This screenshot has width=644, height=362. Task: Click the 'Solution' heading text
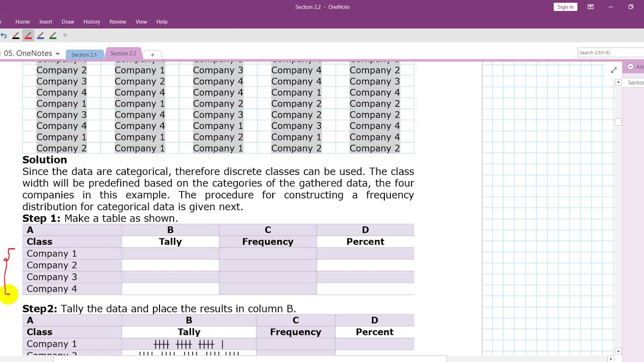44,160
